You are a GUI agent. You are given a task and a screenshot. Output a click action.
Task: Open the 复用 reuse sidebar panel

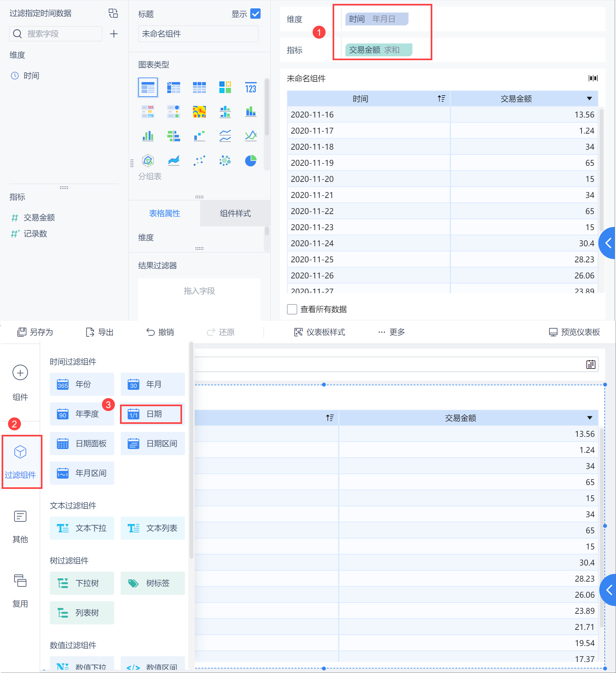pos(20,591)
